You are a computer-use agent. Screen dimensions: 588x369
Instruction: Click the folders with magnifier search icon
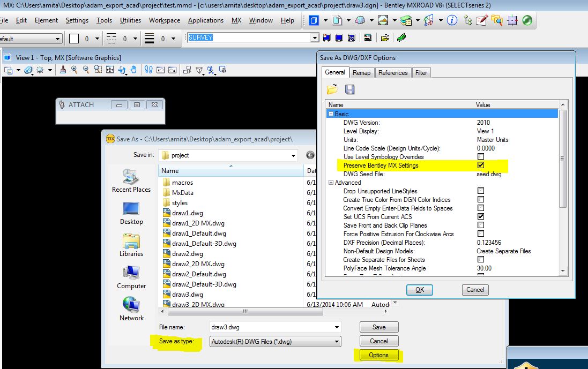coord(497,20)
